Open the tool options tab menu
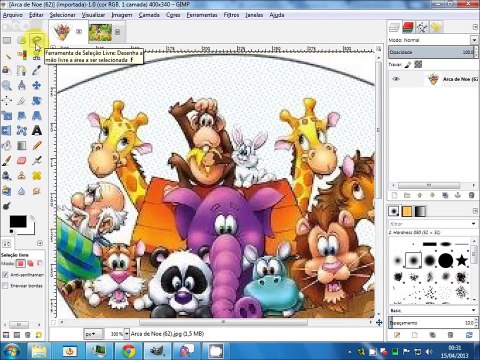Screen dimensions: 480x360 [x=40, y=243]
